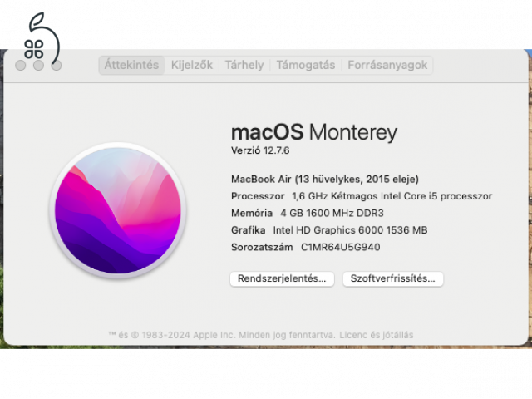Click the MacBook Air model name line

click(x=325, y=180)
